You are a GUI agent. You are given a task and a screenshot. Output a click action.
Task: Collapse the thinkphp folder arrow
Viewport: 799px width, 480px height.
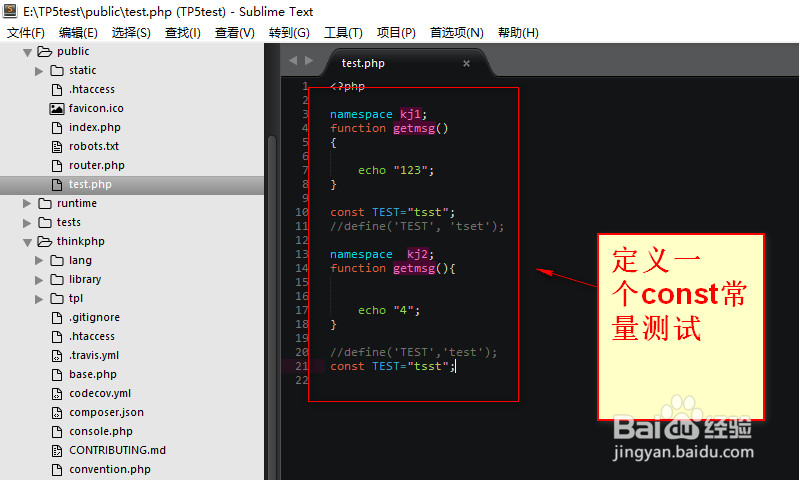[x=28, y=242]
